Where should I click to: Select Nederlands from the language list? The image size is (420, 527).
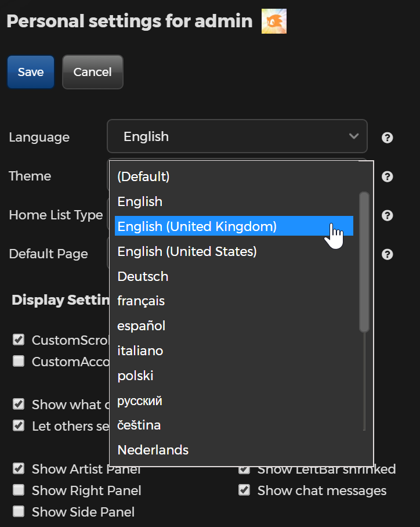(153, 450)
